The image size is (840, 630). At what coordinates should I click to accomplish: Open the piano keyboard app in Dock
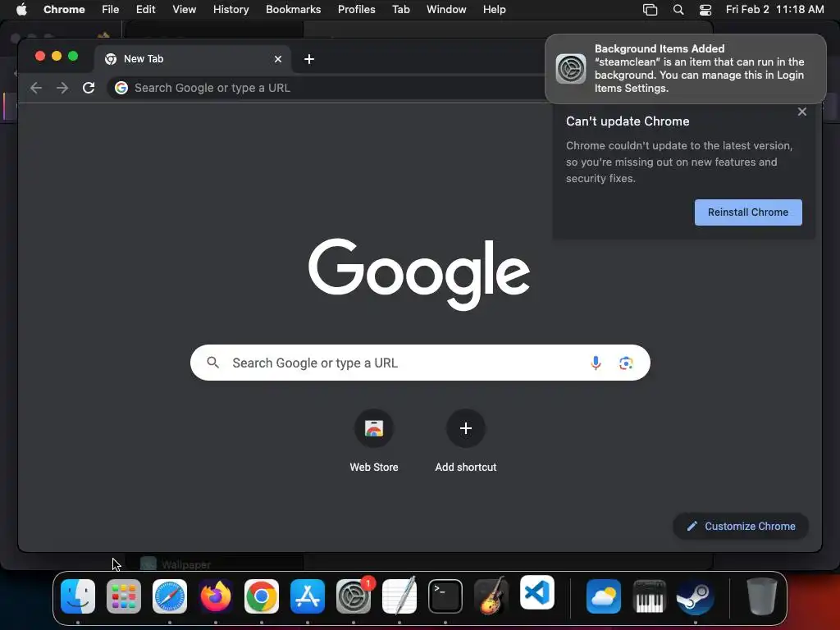pos(650,596)
